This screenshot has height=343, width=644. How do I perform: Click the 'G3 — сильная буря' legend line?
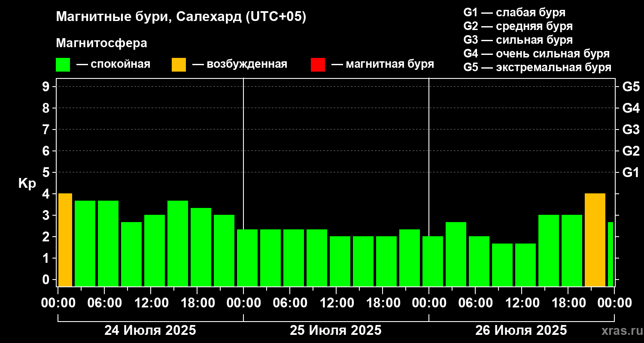click(518, 40)
